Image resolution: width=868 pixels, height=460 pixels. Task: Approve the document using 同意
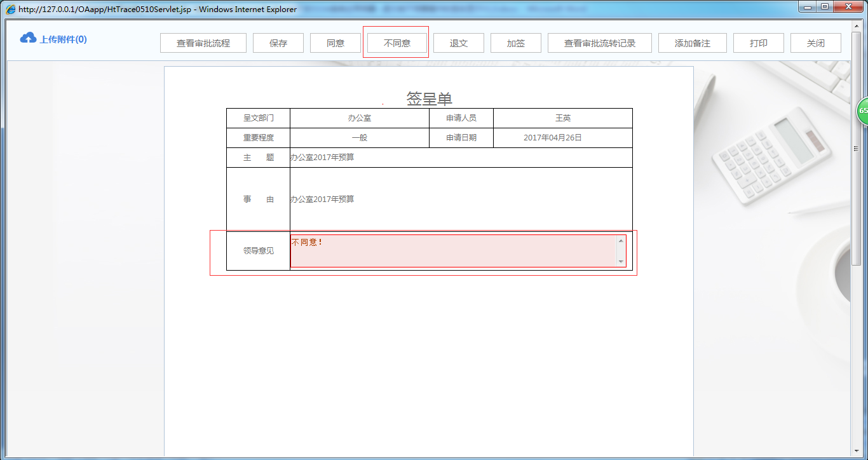(x=335, y=43)
